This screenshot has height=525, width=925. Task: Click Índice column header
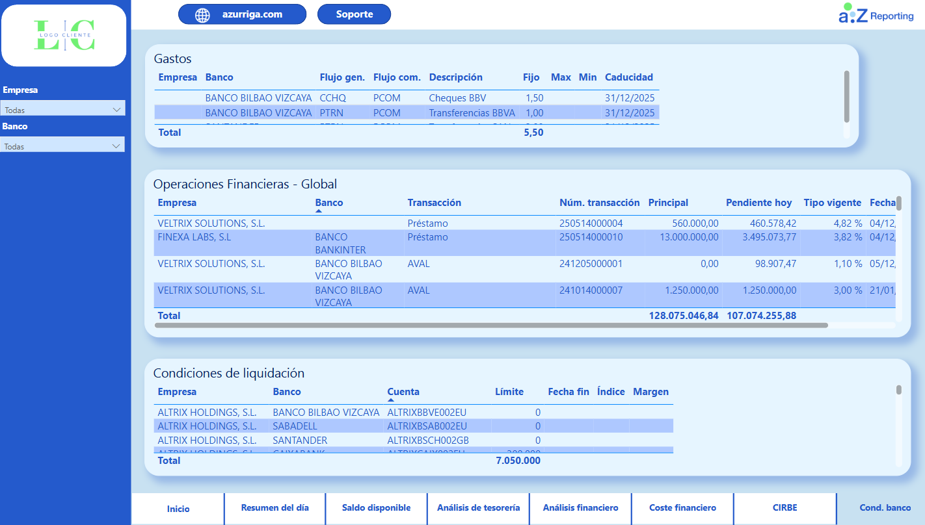point(611,392)
